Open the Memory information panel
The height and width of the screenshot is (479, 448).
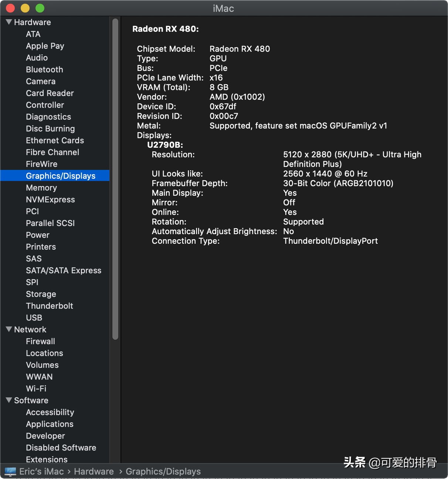coord(41,188)
